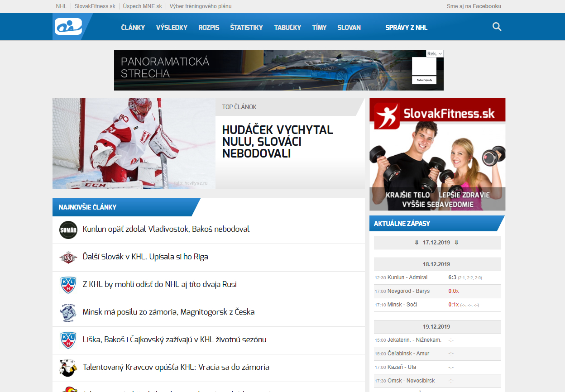Click the KHL logo beside the dvaja Rusi article
The height and width of the screenshot is (392, 565).
[68, 285]
